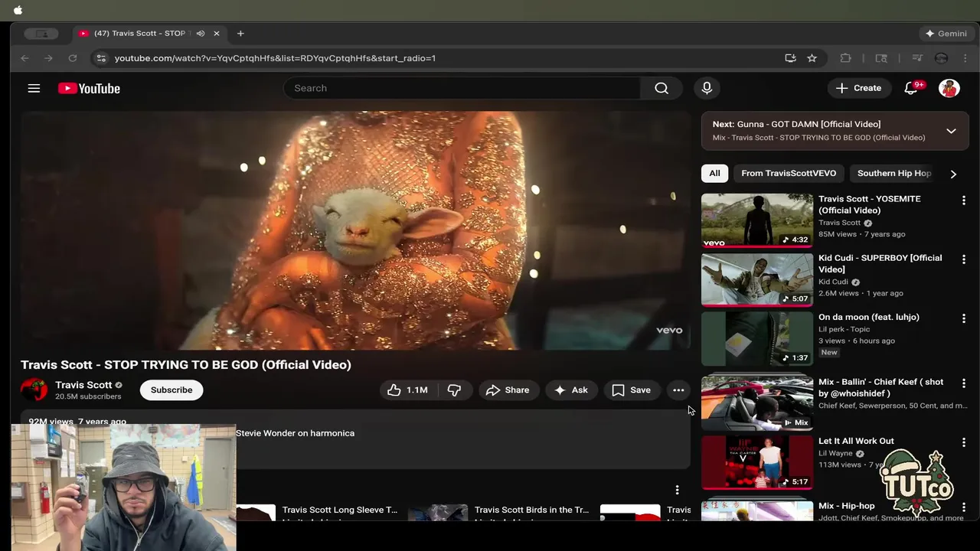Image resolution: width=980 pixels, height=551 pixels.
Task: Mute the tab via speaker icon
Action: 201,34
